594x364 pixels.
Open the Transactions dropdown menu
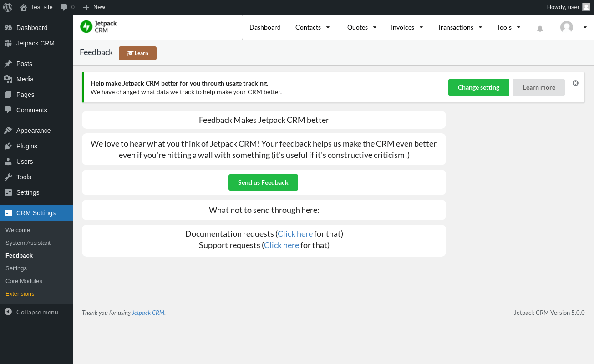[460, 27]
